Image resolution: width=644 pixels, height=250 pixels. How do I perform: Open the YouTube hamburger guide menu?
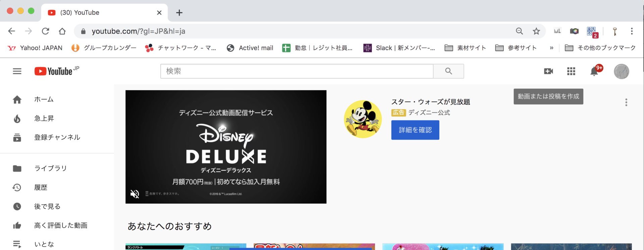tap(17, 71)
